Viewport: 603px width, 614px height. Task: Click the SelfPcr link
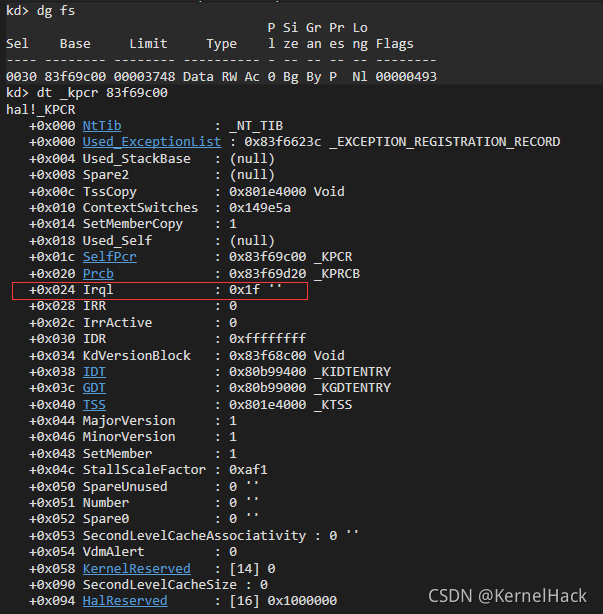[x=110, y=257]
